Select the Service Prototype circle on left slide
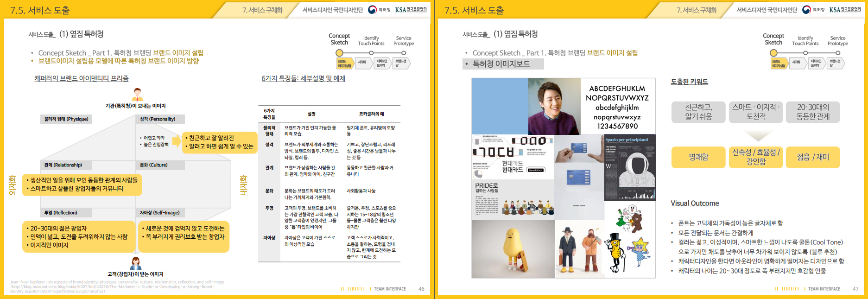 [x=404, y=53]
